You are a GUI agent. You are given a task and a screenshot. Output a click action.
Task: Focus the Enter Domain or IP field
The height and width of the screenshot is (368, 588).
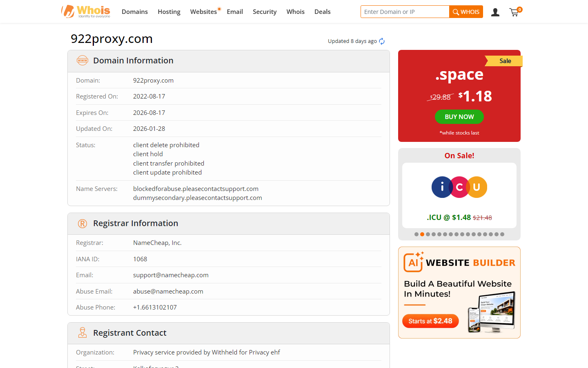coord(405,12)
